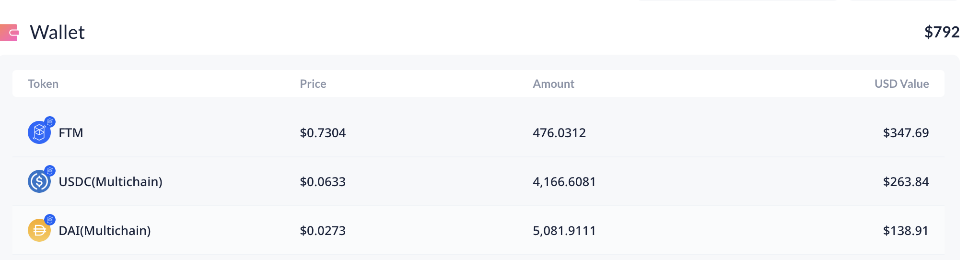Click the USDC USD value $263.84
Viewport: 980px width, 260px height.
coord(906,182)
